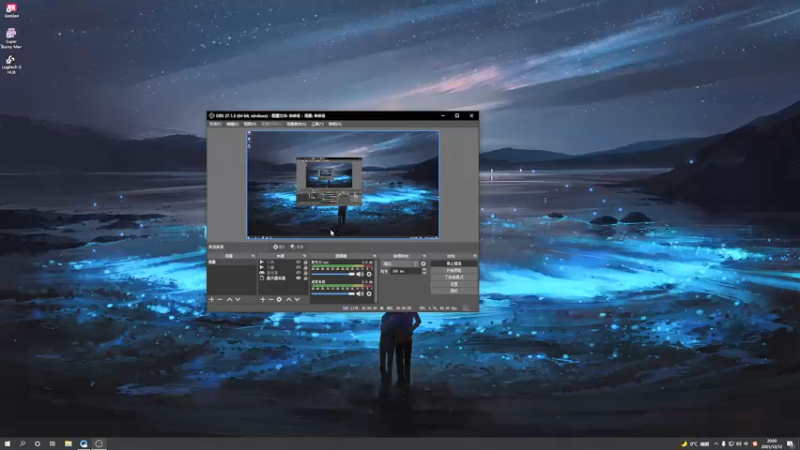Open the Windows Start menu
Screen dimensions: 800x450
(x=7, y=444)
